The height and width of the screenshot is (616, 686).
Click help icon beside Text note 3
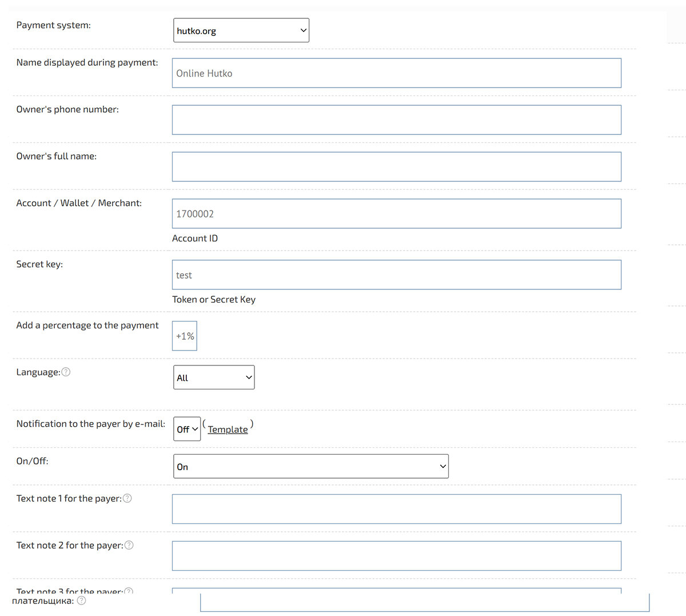click(x=129, y=591)
